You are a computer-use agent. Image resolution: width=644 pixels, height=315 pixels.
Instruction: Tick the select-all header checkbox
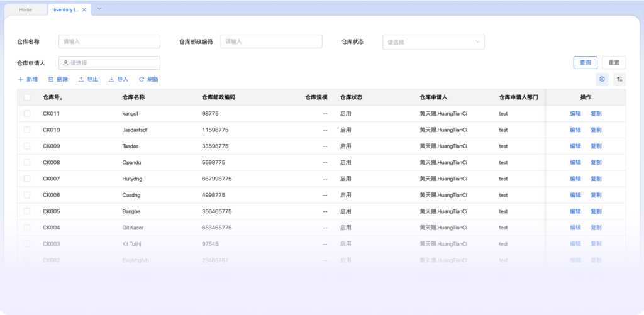(x=27, y=97)
